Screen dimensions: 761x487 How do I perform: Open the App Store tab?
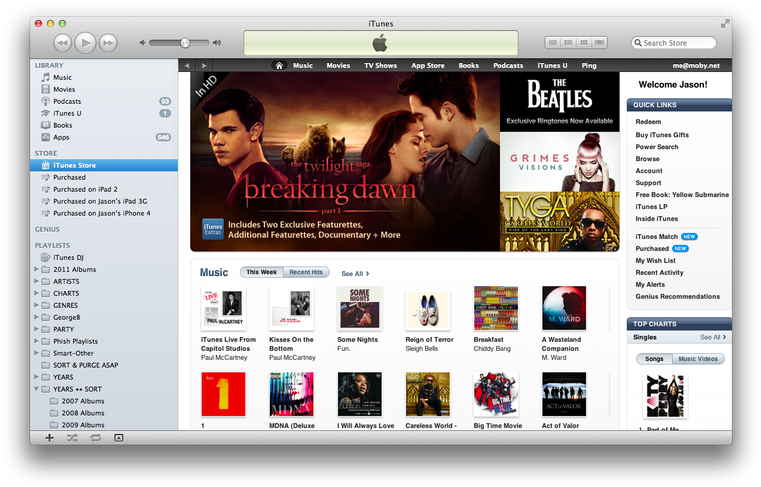coord(428,66)
